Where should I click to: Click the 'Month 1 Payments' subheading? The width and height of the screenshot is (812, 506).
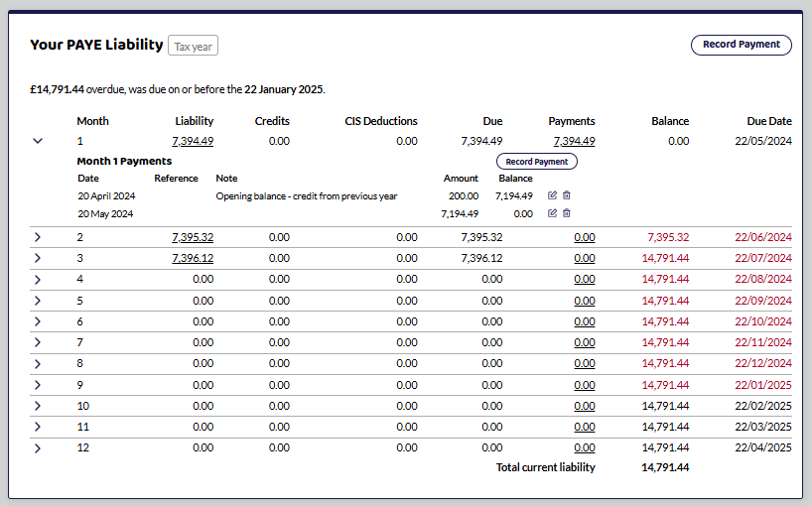[x=124, y=161]
